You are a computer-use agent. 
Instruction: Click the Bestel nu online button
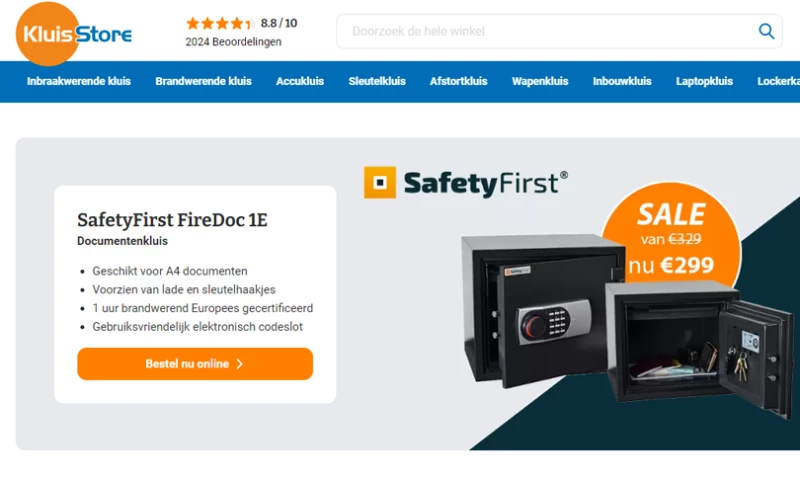(x=195, y=364)
